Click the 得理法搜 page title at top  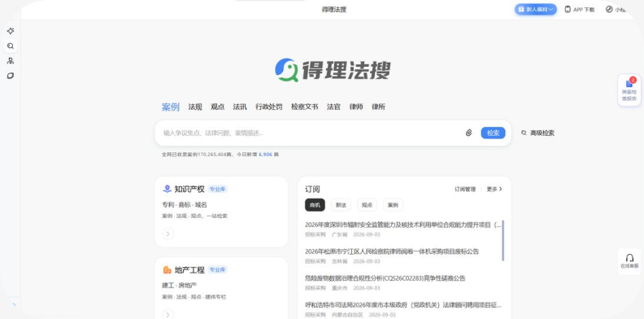(x=334, y=10)
